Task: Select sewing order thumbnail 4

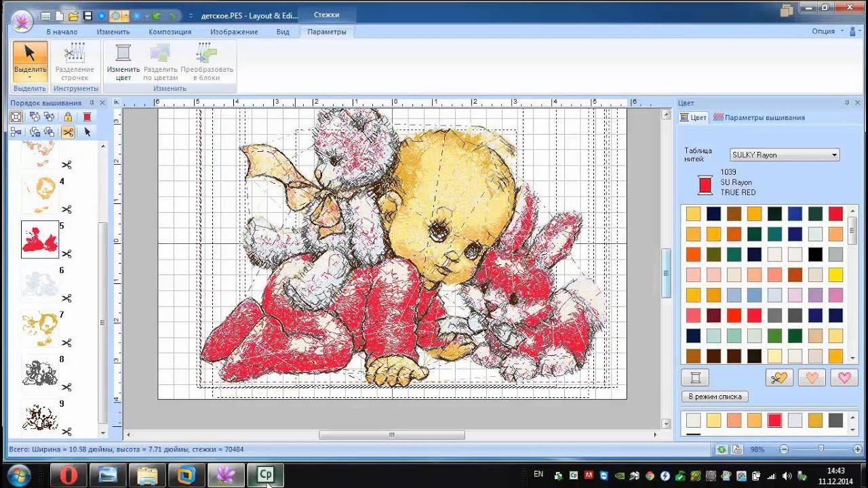Action: pos(39,195)
